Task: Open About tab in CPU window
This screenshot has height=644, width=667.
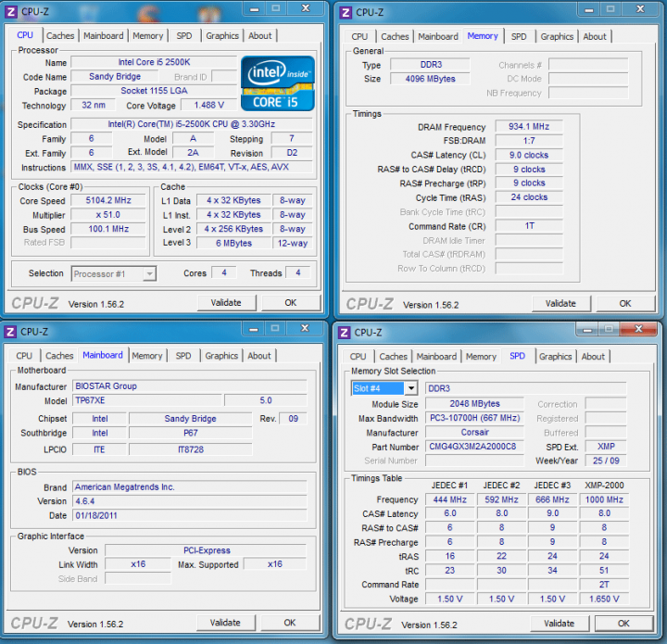Action: [x=259, y=36]
